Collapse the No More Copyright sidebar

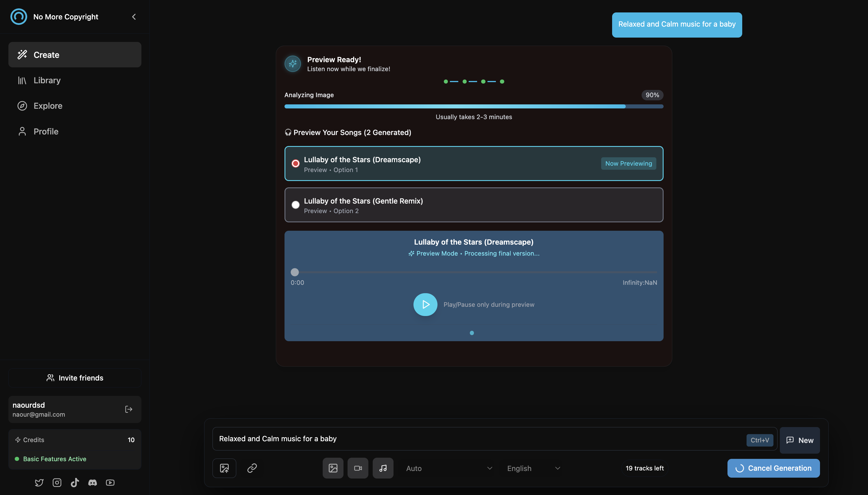click(134, 16)
